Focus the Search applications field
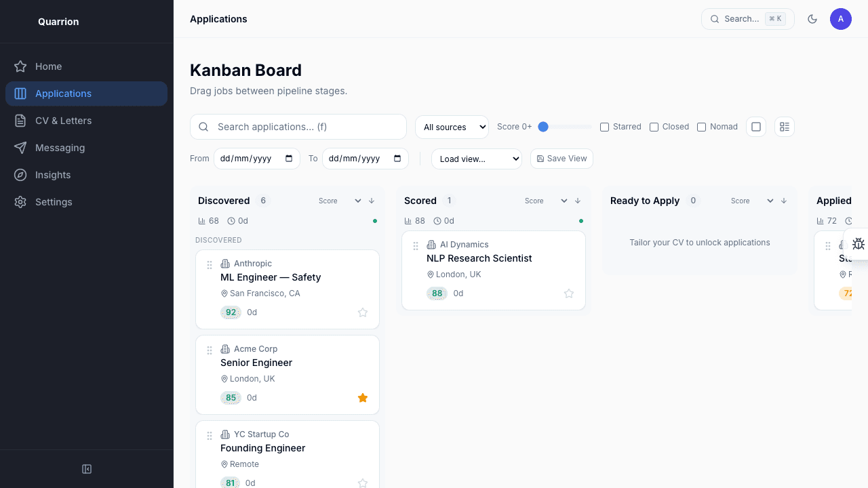This screenshot has width=868, height=488. click(x=298, y=127)
